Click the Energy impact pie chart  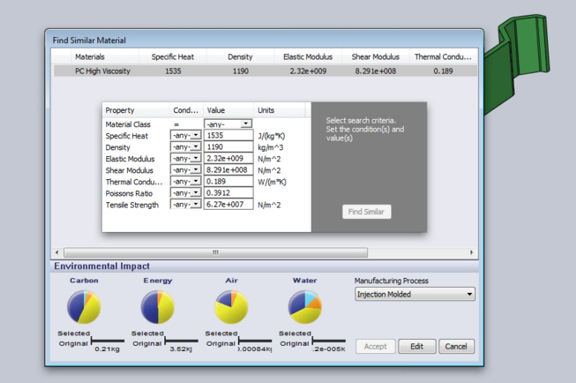(158, 307)
